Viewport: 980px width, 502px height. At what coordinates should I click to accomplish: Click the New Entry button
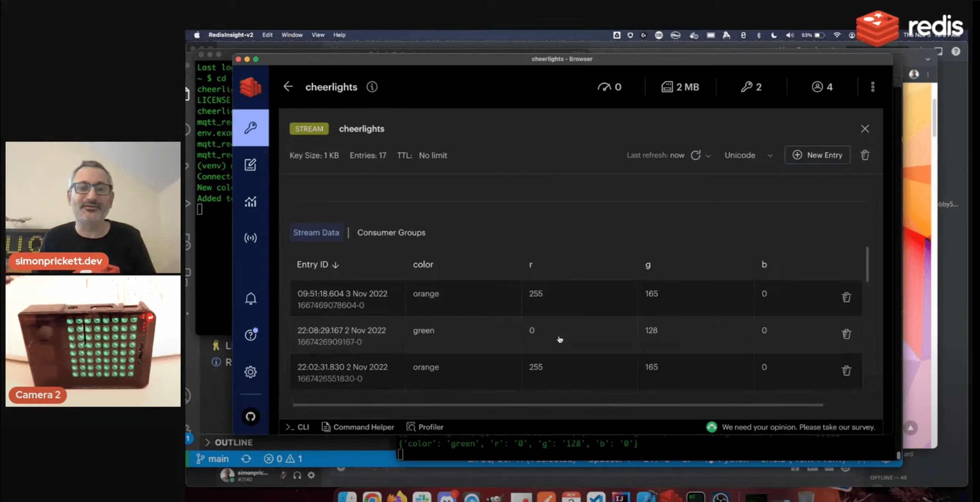coord(817,155)
